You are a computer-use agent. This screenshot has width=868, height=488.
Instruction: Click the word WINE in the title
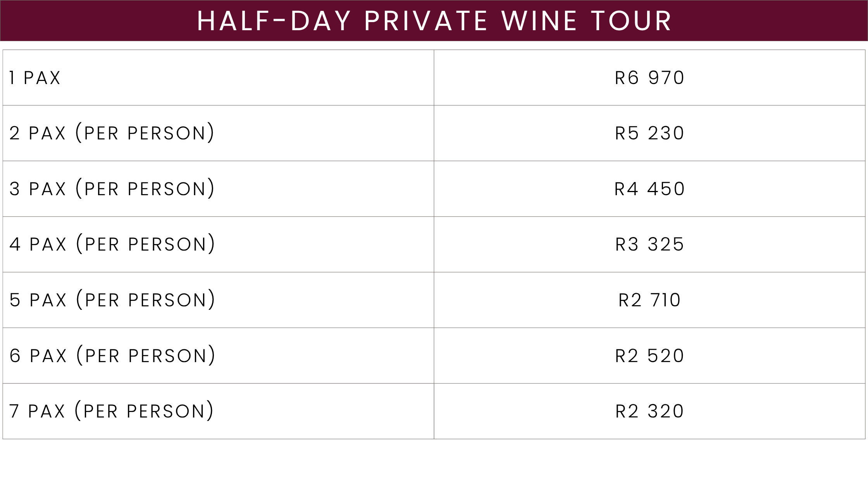pos(539,21)
